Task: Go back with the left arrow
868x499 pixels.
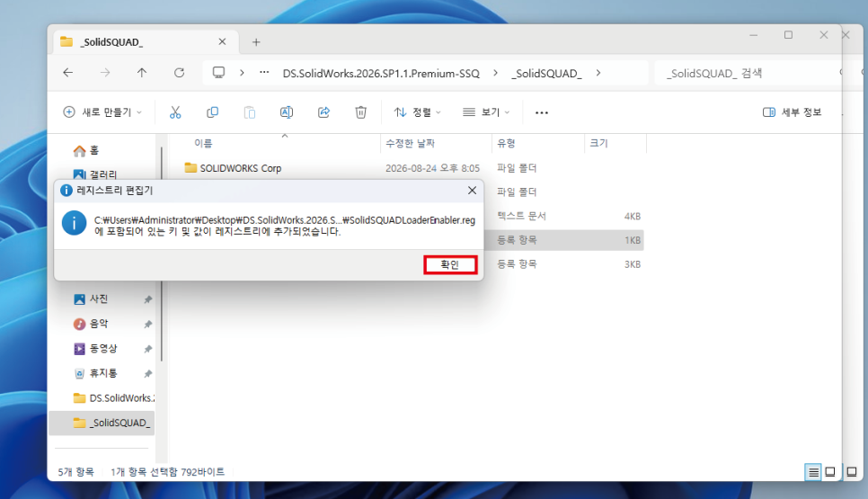Action: pyautogui.click(x=68, y=73)
